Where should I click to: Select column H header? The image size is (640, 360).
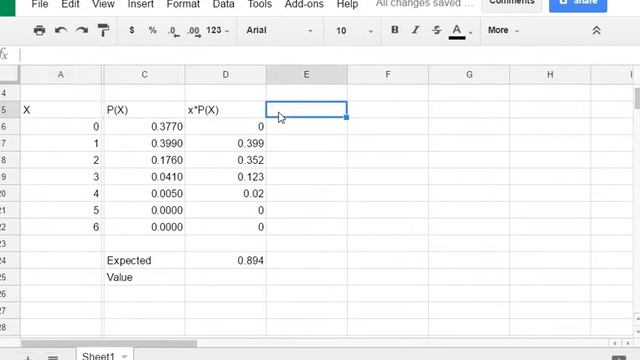click(x=550, y=75)
